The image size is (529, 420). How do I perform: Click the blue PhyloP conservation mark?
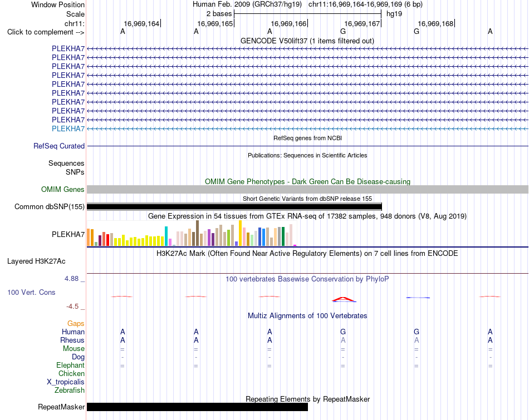[x=418, y=298]
